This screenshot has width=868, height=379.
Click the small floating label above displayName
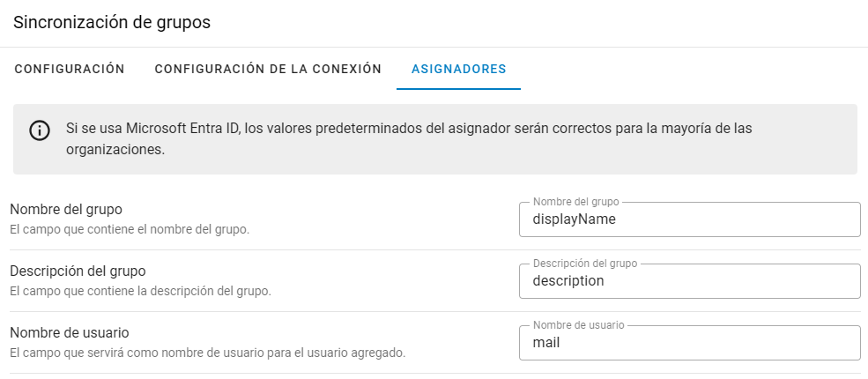577,202
